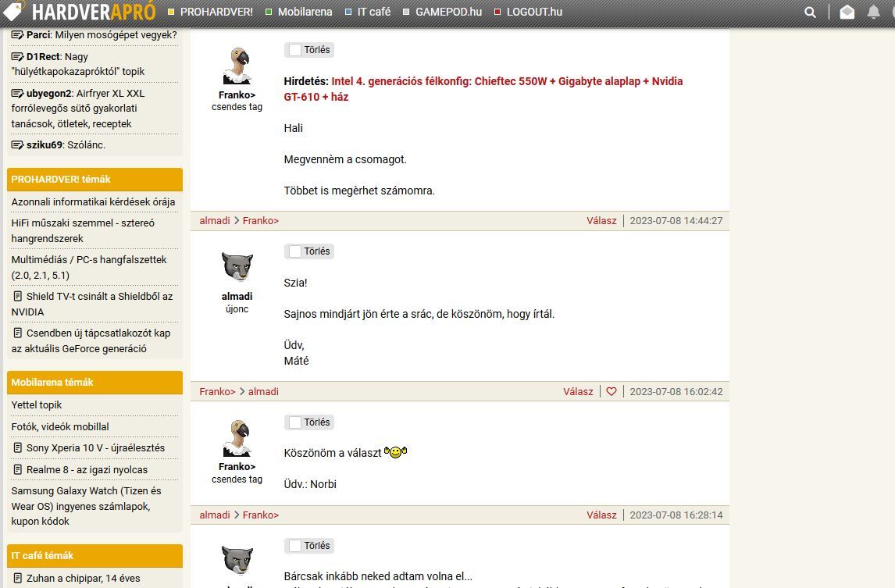The width and height of the screenshot is (895, 588).
Task: Click the smiley emoticon after Köszönöm a választ
Action: (395, 452)
